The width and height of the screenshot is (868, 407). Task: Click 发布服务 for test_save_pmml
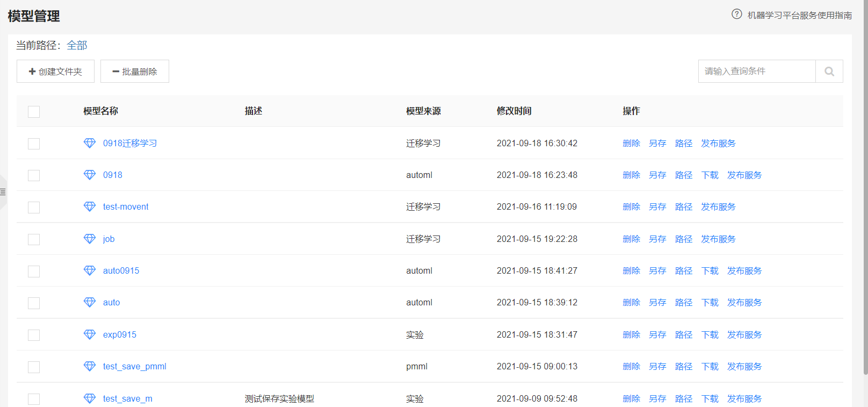pos(744,366)
